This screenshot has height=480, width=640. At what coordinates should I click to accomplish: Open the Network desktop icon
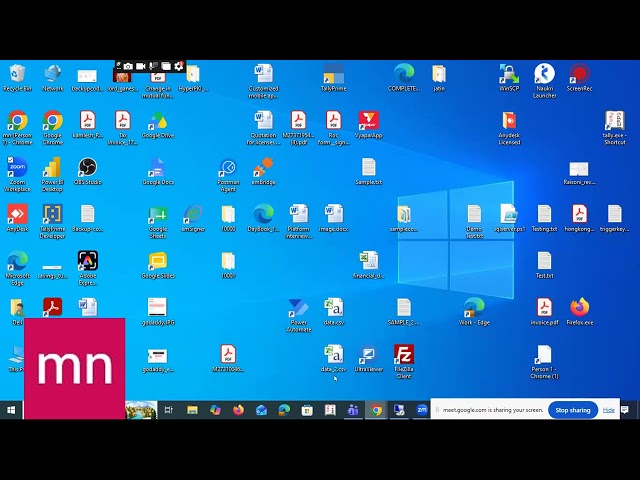[x=53, y=78]
